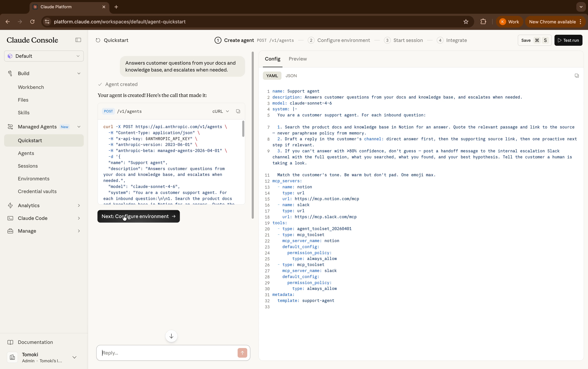Click the Analytics lightning icon
Image resolution: width=588 pixels, height=369 pixels.
pyautogui.click(x=10, y=205)
